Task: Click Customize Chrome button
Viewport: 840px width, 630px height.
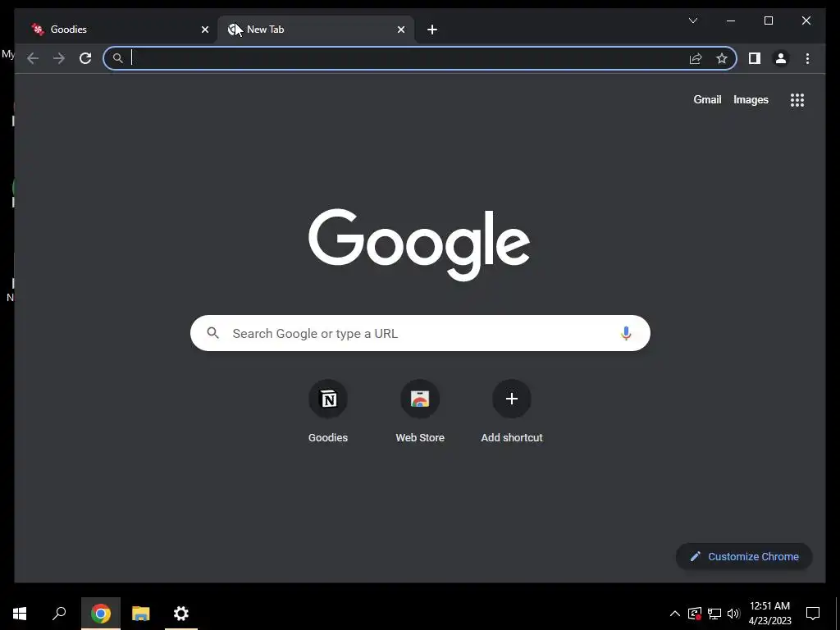Action: tap(744, 557)
